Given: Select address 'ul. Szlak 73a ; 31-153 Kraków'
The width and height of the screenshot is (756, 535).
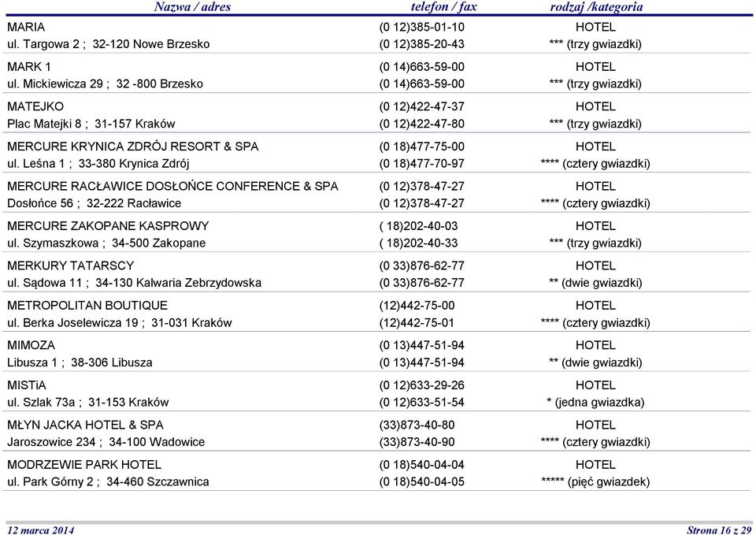Looking at the screenshot, I should click(x=88, y=403).
